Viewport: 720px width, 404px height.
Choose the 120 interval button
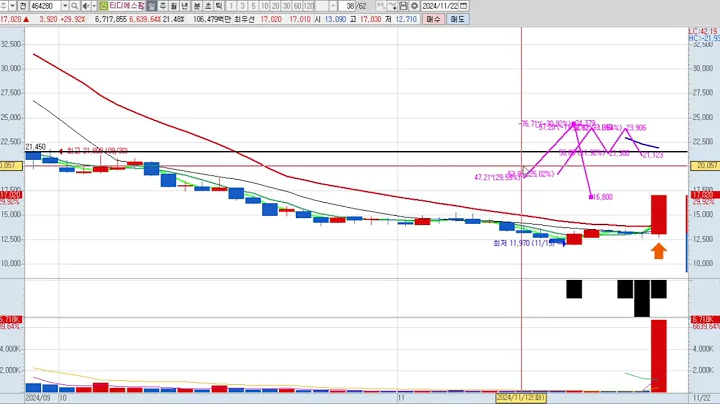tap(309, 6)
